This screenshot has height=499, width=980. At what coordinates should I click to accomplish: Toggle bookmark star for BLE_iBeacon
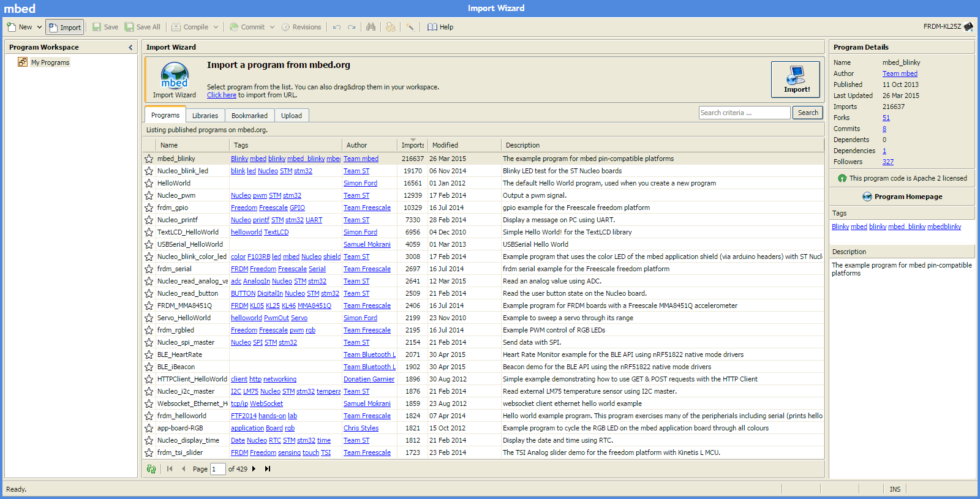tap(149, 367)
